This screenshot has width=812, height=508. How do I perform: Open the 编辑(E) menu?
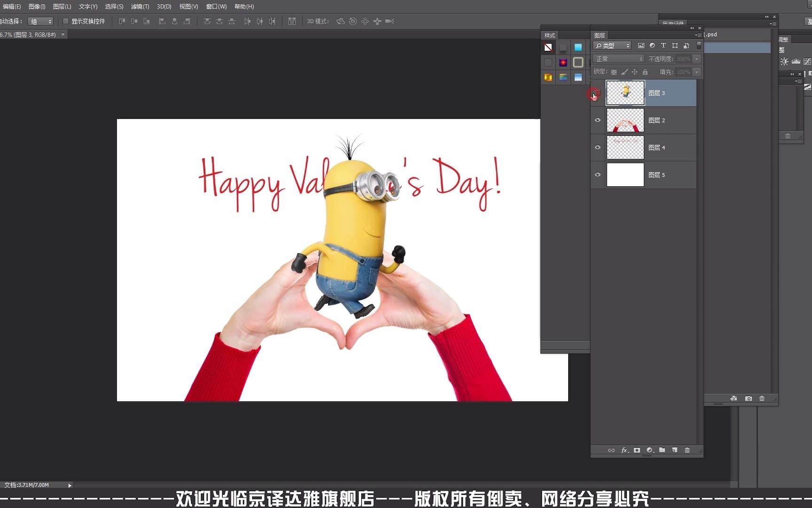click(11, 7)
